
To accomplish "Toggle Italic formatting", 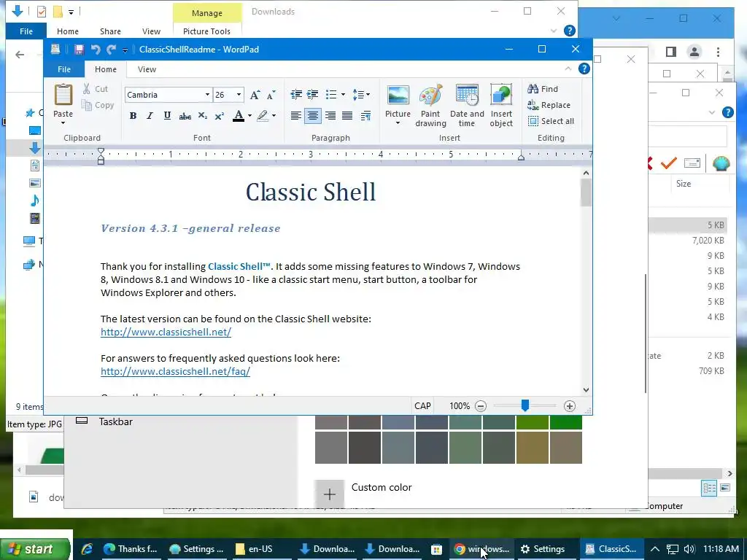I will [x=150, y=116].
